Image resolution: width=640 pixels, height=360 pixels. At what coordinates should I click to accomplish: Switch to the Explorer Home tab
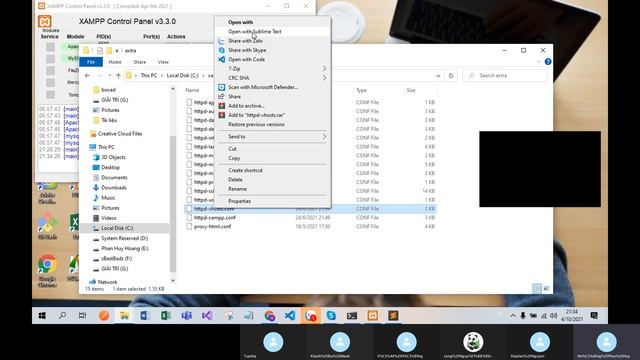point(115,62)
